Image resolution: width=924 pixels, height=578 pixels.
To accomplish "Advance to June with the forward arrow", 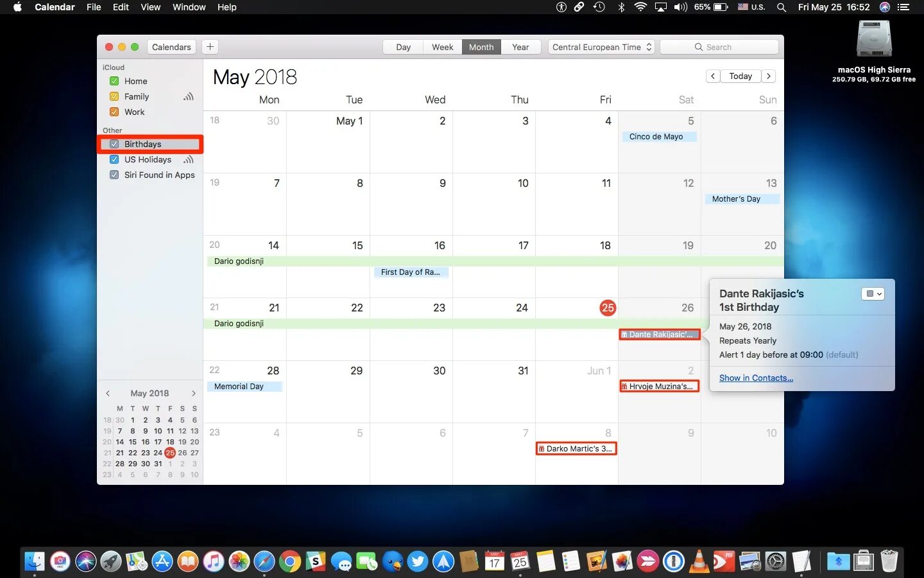I will coord(769,76).
